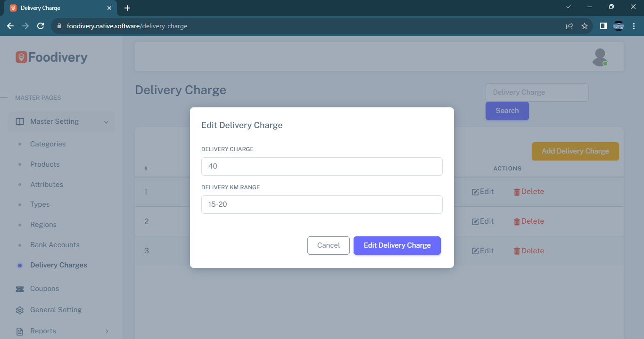Focus the Delivery Charge amount field
The height and width of the screenshot is (339, 644).
(x=322, y=166)
